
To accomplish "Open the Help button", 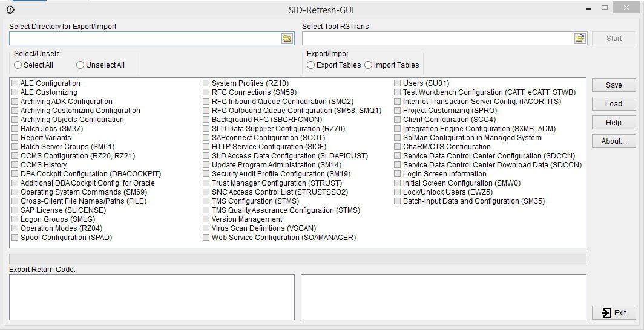I will (x=614, y=123).
